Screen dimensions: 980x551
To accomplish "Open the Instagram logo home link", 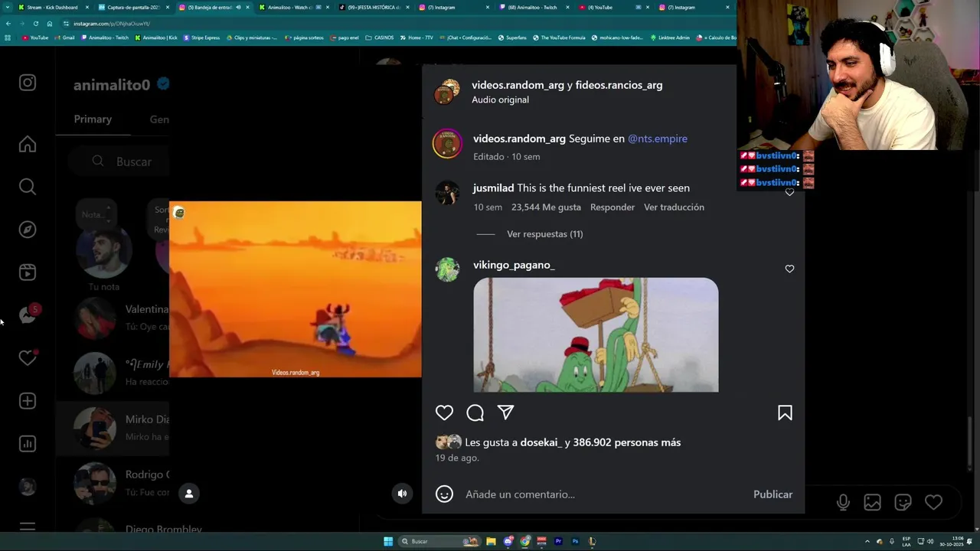I will coord(28,83).
